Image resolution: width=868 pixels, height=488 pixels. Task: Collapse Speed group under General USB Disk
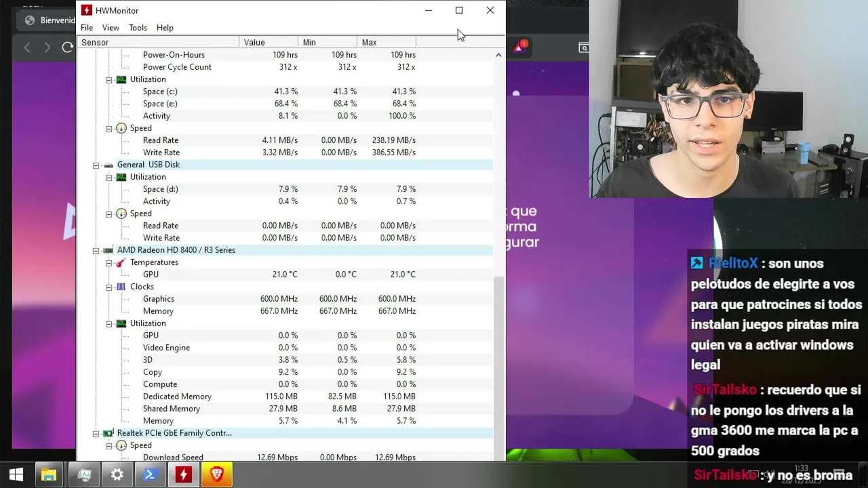(108, 213)
